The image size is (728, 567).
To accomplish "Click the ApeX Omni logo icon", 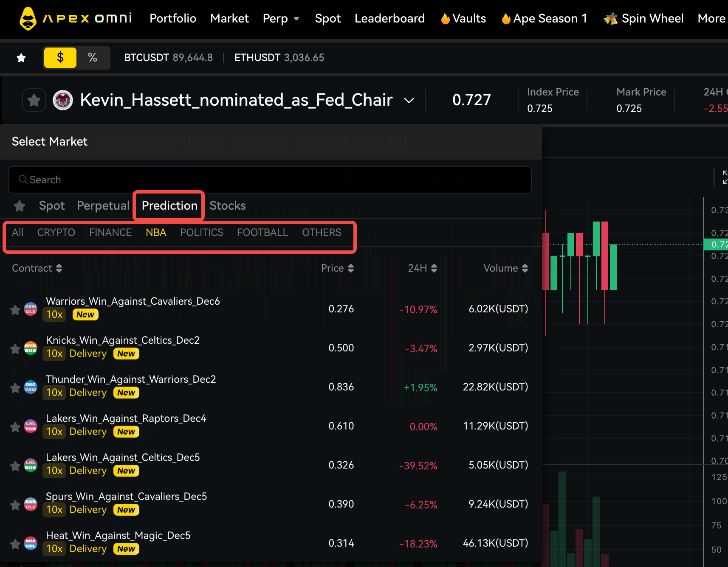I will (28, 19).
